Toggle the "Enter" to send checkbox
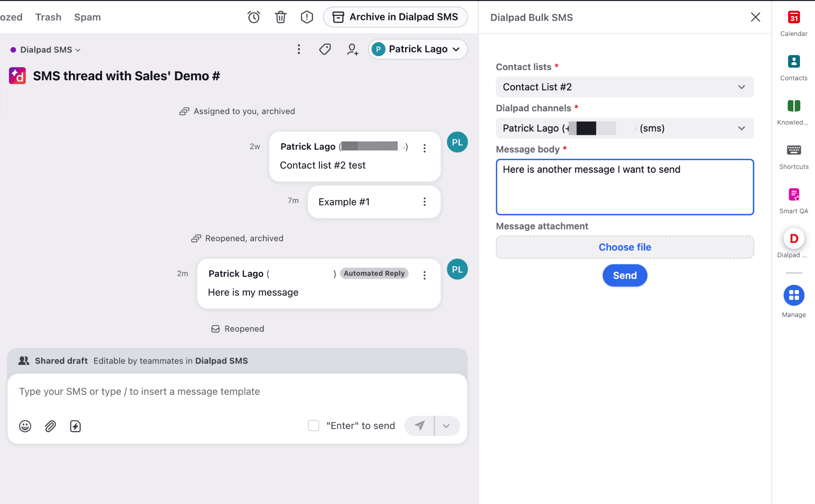This screenshot has height=504, width=815. point(313,426)
